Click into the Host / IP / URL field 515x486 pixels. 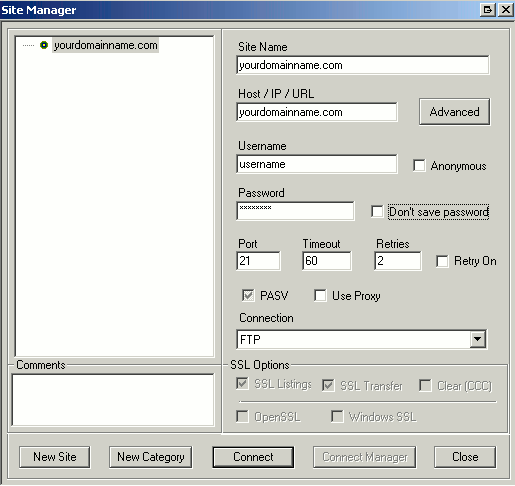click(317, 112)
